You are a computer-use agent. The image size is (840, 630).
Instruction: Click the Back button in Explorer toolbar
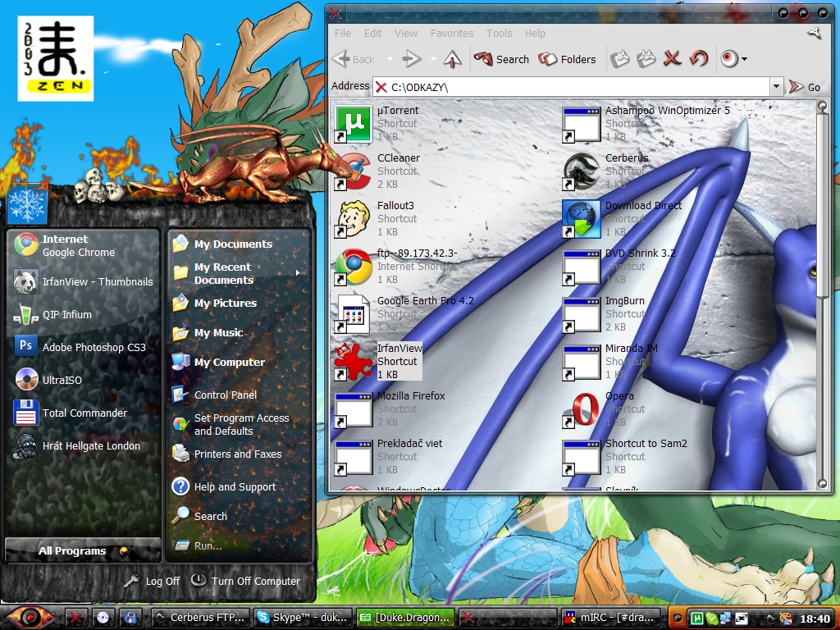(354, 59)
